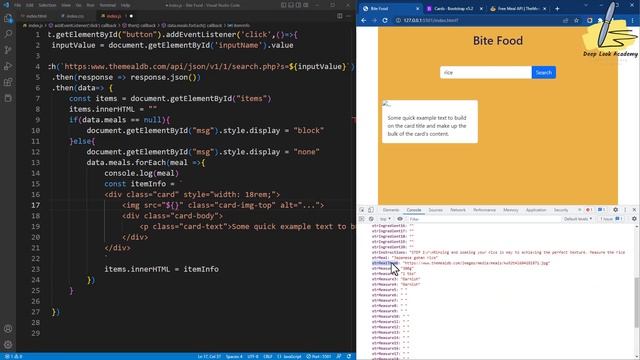Click the result card on Bite Food page
Viewport: 640px width, 360px height.
(430, 122)
